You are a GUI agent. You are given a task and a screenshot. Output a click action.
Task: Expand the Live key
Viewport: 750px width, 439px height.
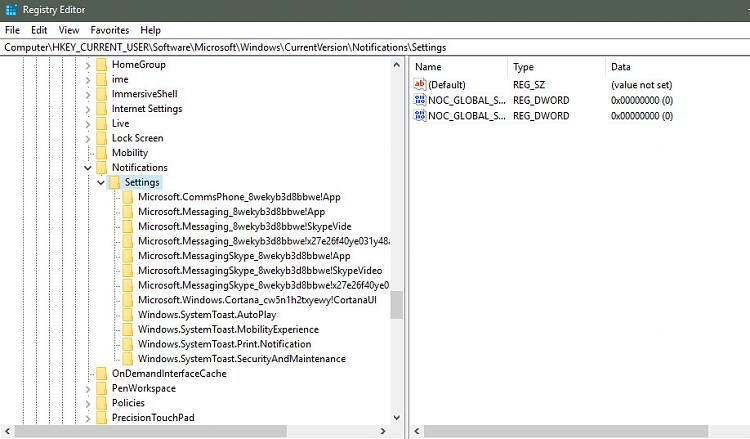pyautogui.click(x=88, y=124)
